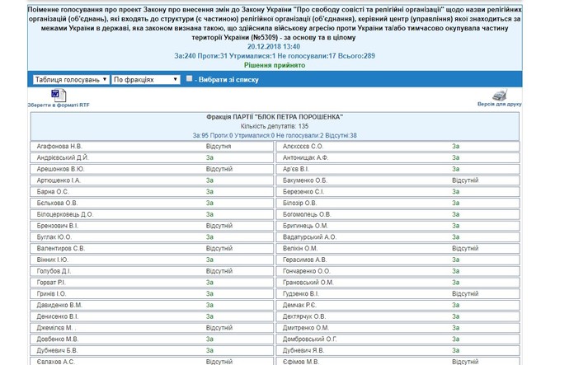Select deputy Грановський О.М.

[x=308, y=282]
